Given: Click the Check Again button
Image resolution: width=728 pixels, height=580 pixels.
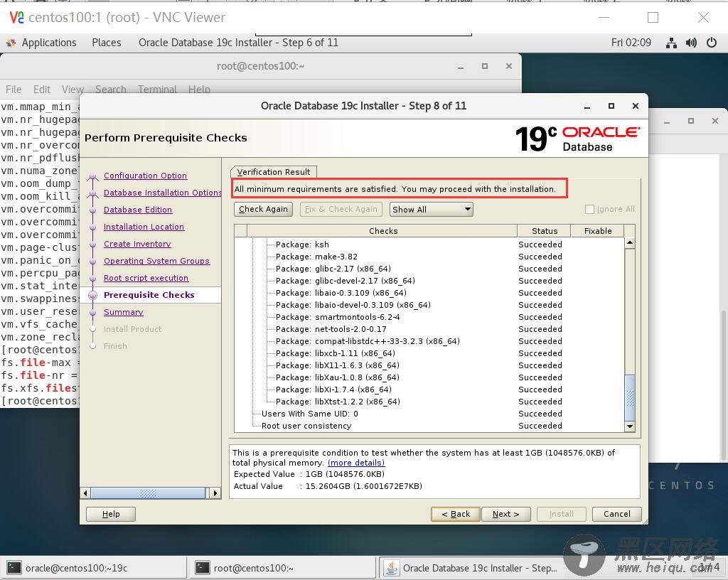Looking at the screenshot, I should point(263,209).
